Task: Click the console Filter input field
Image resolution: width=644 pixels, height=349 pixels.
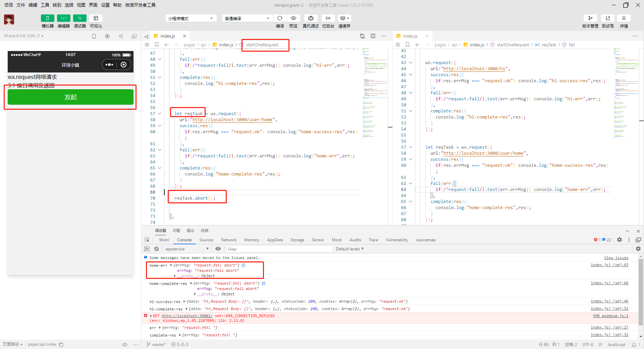Action: click(x=279, y=249)
